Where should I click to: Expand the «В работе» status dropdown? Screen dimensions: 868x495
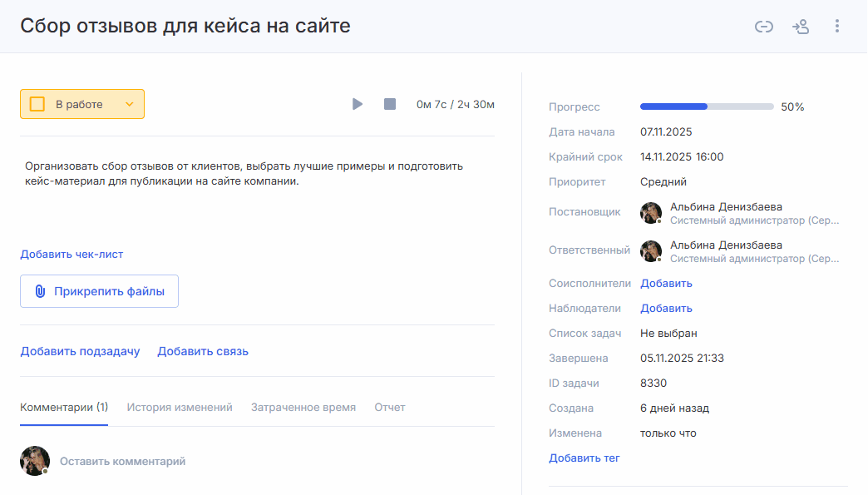129,104
